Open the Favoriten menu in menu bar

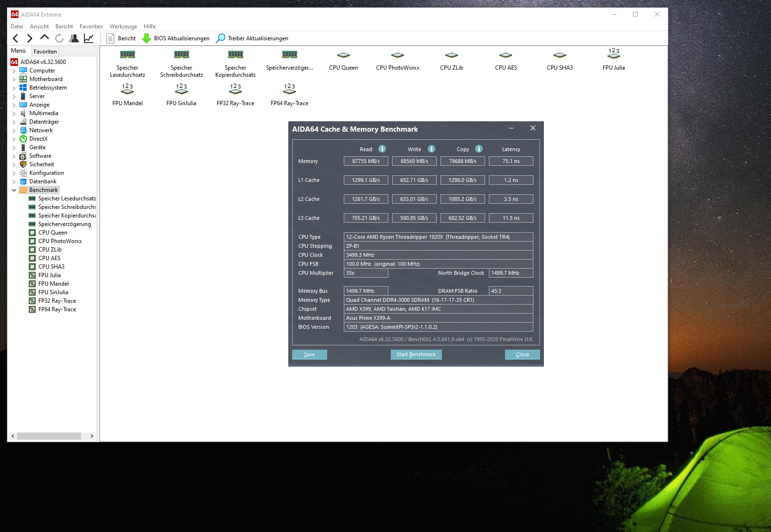(91, 27)
